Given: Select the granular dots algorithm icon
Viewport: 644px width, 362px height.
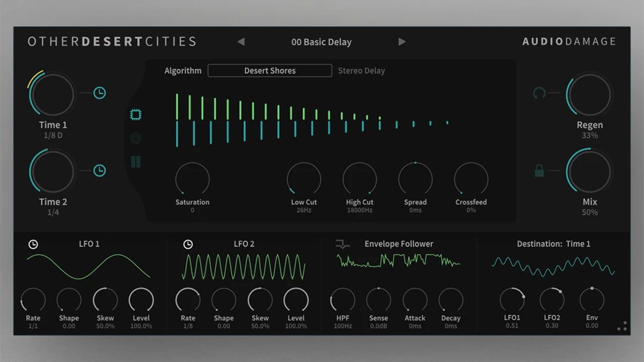Looking at the screenshot, I should pyautogui.click(x=136, y=138).
